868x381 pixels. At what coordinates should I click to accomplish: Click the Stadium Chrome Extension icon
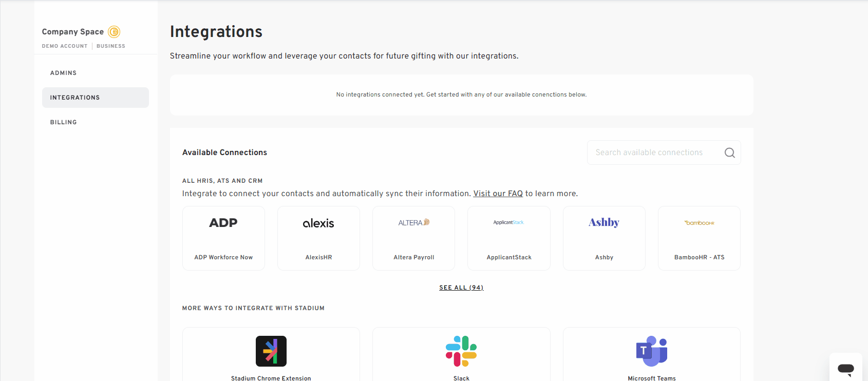[271, 351]
